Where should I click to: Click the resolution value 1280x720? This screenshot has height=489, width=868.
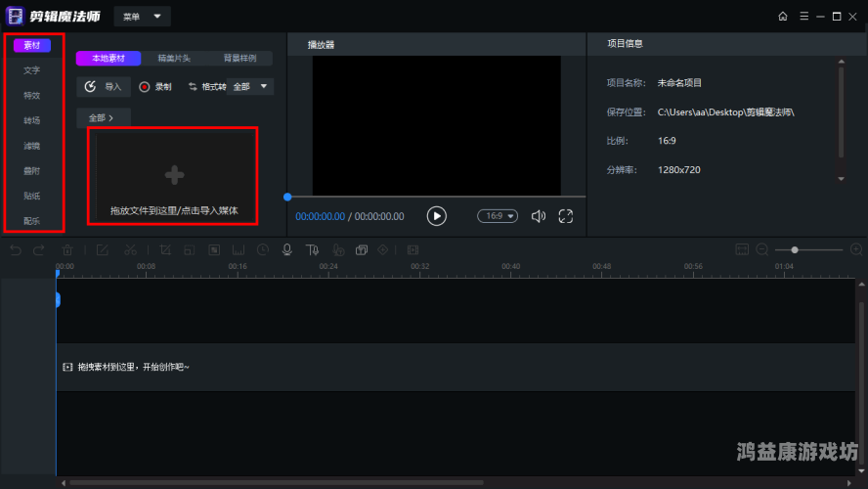679,170
